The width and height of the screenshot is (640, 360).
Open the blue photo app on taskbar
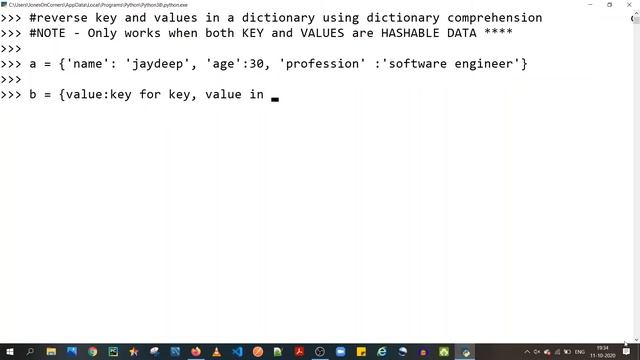pyautogui.click(x=72, y=351)
